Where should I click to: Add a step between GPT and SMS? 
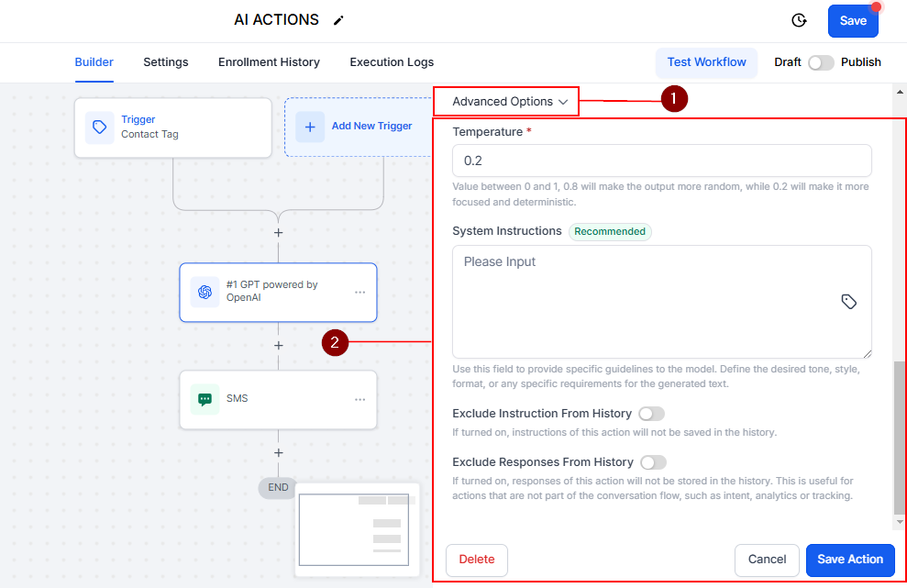point(278,346)
